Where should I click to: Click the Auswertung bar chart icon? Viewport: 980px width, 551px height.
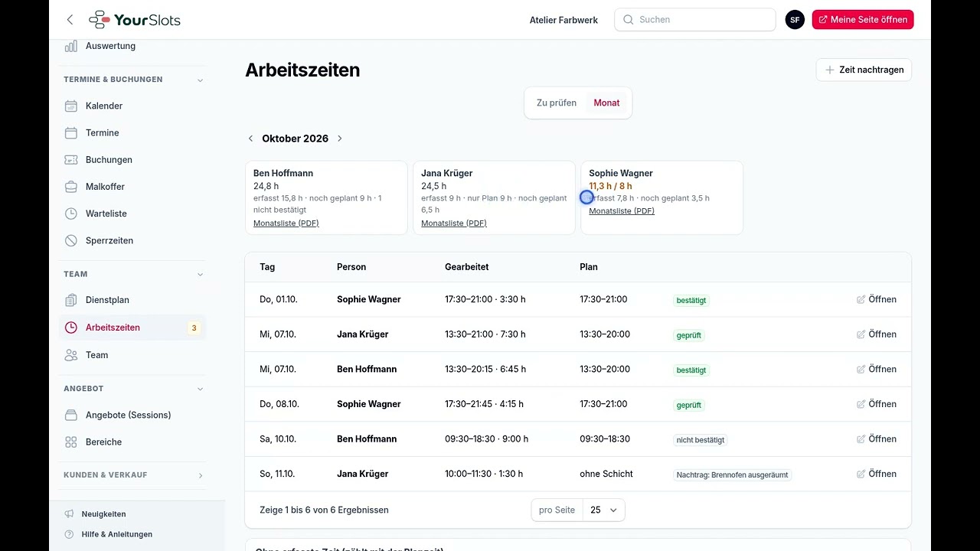pos(71,46)
